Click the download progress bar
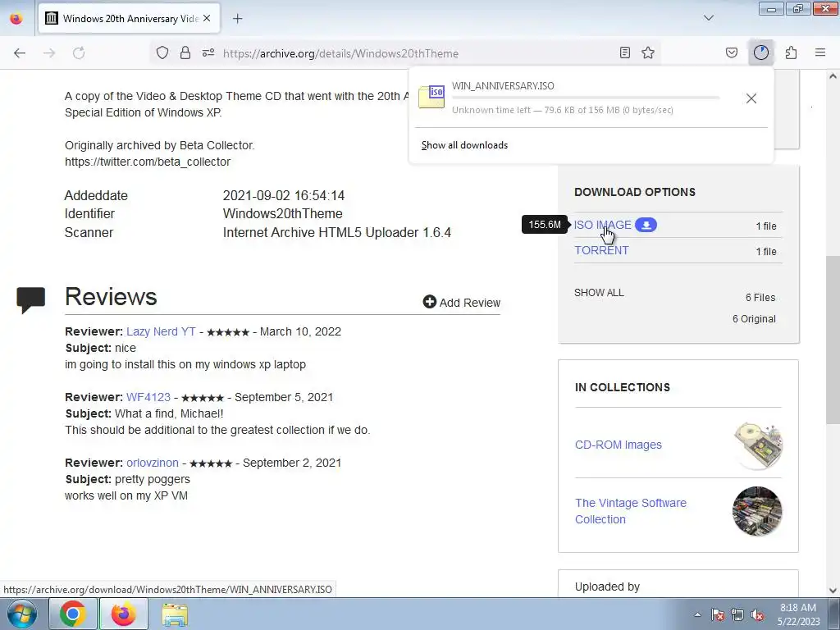Image resolution: width=840 pixels, height=630 pixels. pyautogui.click(x=586, y=98)
